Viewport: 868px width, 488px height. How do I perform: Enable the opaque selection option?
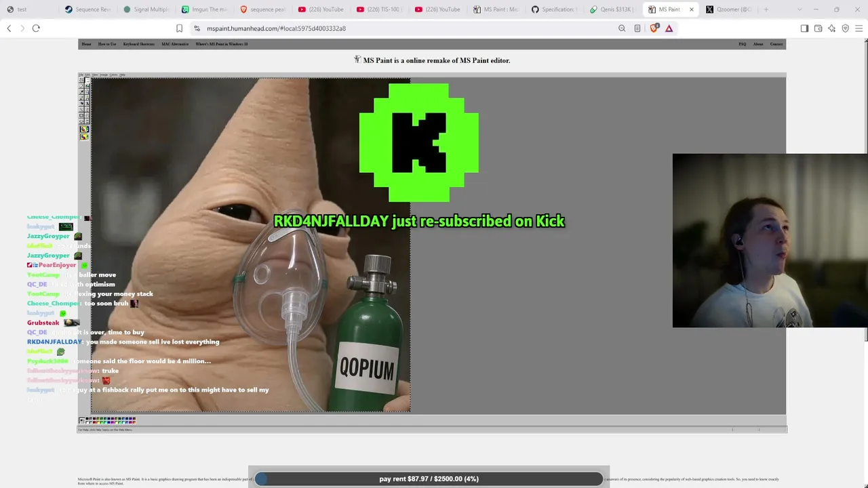tap(84, 129)
